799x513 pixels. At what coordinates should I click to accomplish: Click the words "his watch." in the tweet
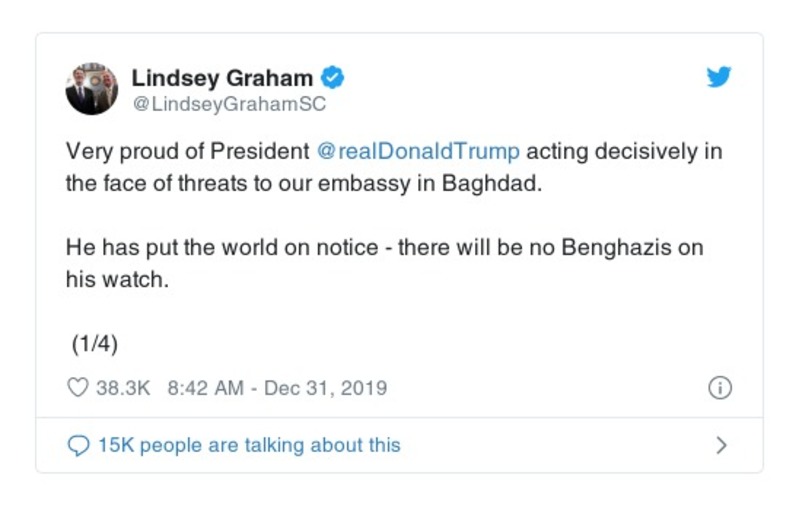[x=115, y=281]
